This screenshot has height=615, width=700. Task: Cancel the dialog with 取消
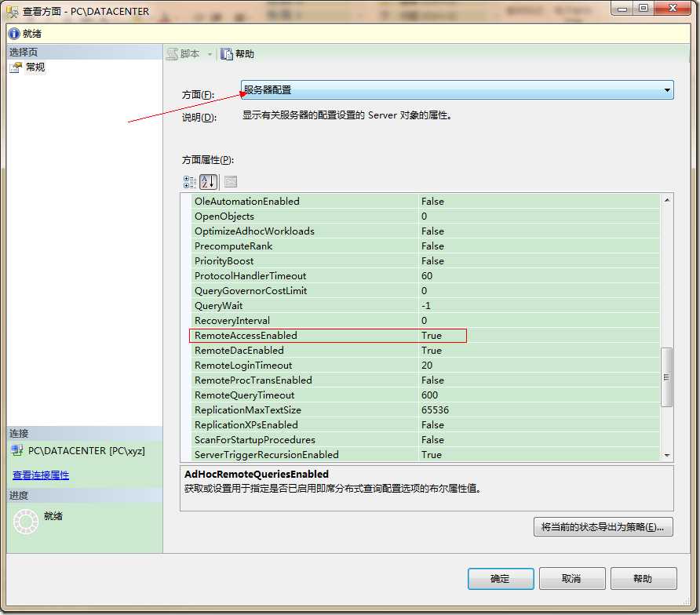tap(572, 579)
